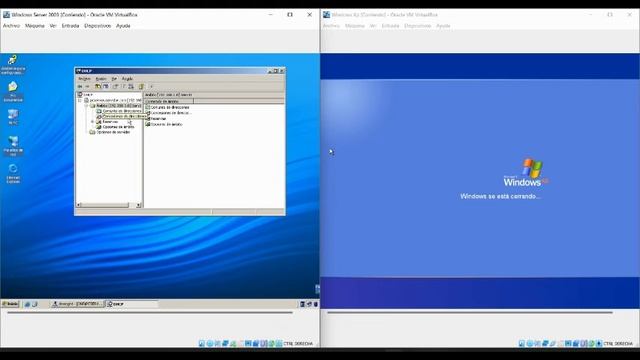Select the Mis sitios de red desktop icon
Image resolution: width=640 pixels, height=360 pixels.
(13, 146)
